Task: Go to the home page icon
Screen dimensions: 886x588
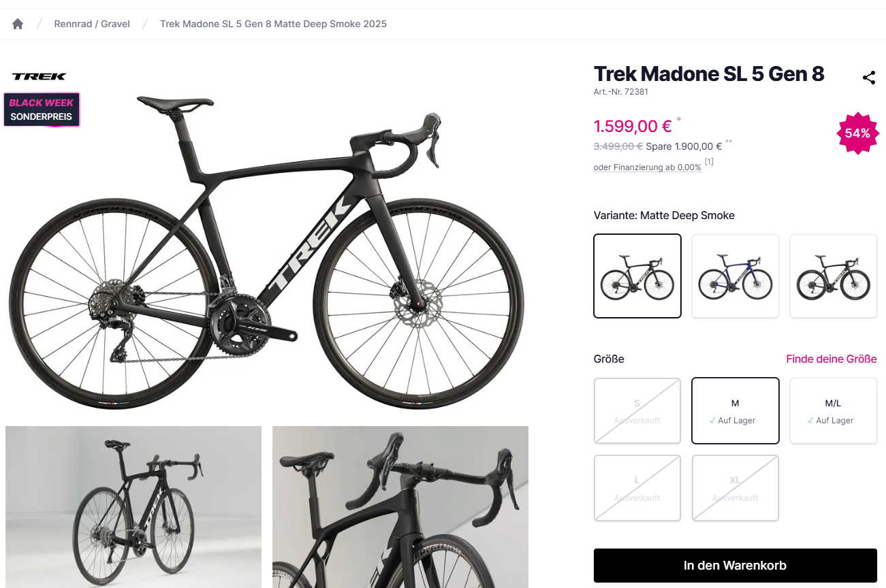Action: (18, 24)
